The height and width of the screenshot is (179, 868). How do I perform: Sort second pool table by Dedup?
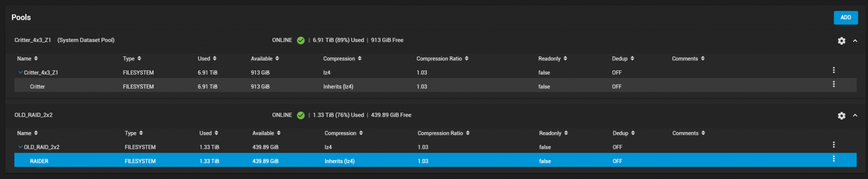point(623,133)
